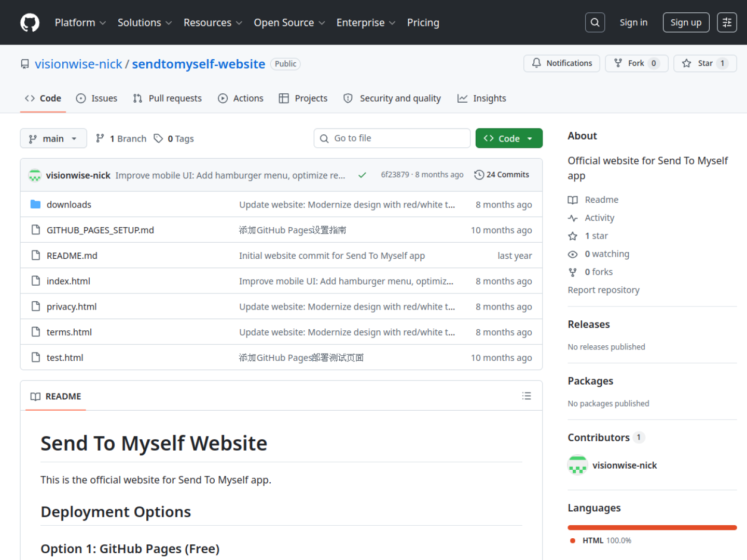
Task: Click Report repository link
Action: pos(603,290)
